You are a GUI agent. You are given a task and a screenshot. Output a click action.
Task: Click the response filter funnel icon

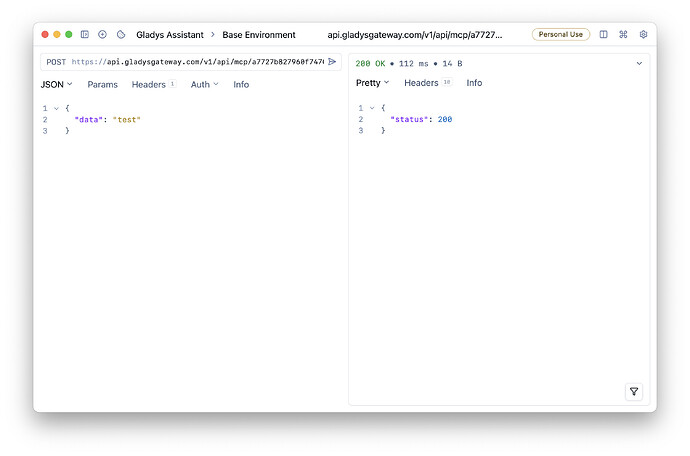(x=634, y=392)
